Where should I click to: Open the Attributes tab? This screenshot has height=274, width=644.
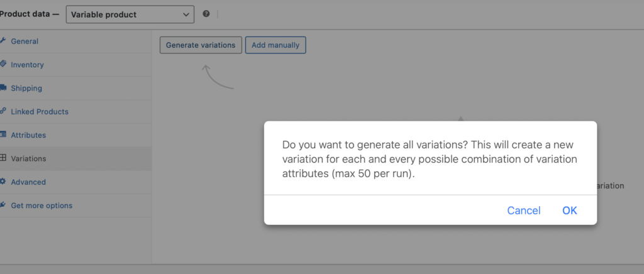point(28,135)
